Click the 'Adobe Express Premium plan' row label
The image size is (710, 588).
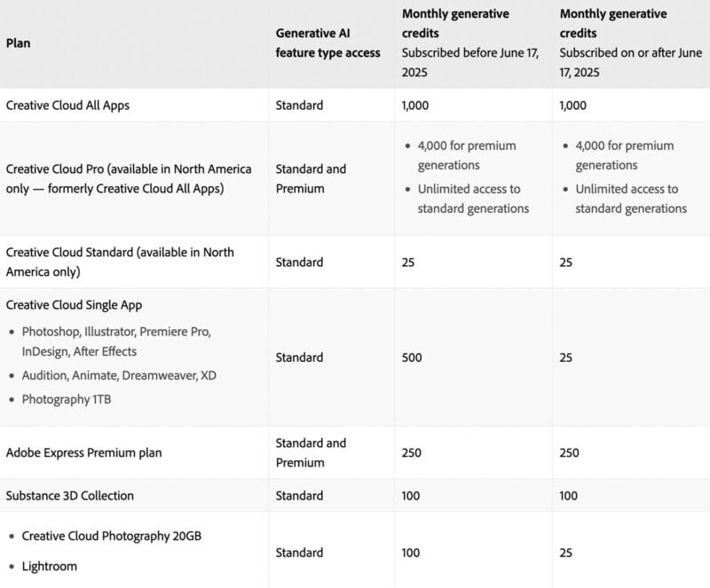click(x=83, y=452)
